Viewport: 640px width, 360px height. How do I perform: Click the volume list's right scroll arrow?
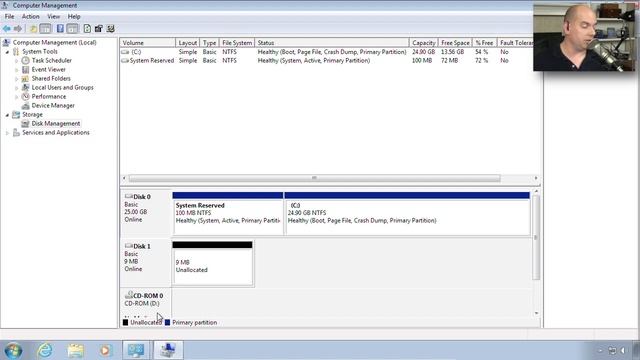click(x=536, y=178)
